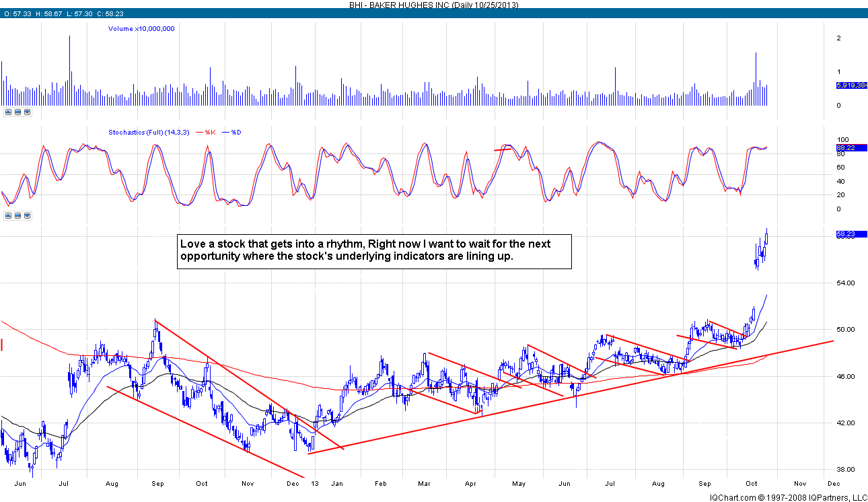This screenshot has height=502, width=868.
Task: Click the middle maximize icon in Volume pane
Action: [x=17, y=112]
